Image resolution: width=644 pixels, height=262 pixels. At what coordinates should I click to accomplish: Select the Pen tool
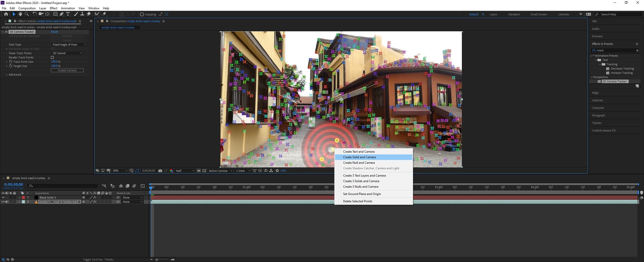[62, 14]
